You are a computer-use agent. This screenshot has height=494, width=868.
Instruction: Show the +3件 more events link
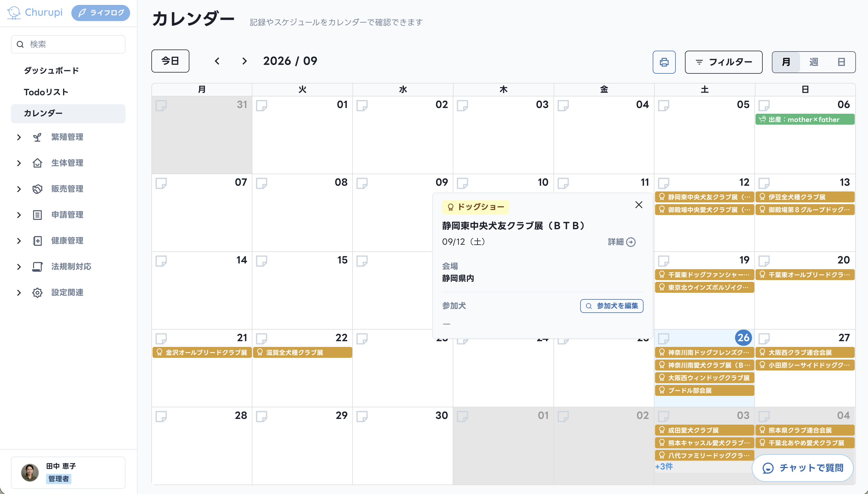coord(664,467)
